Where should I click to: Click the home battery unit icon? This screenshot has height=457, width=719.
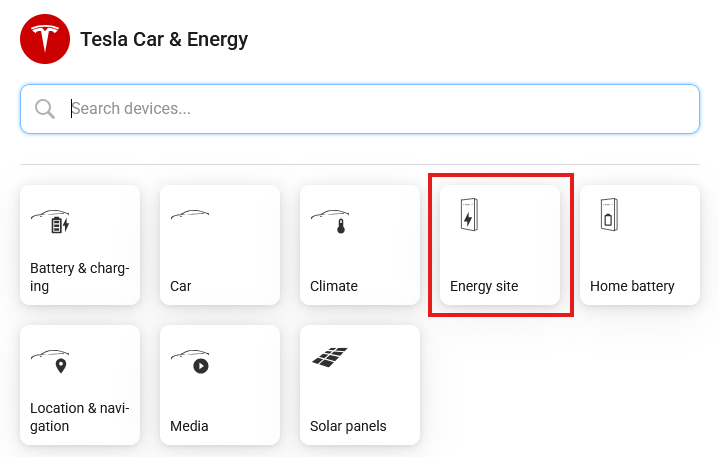point(609,214)
